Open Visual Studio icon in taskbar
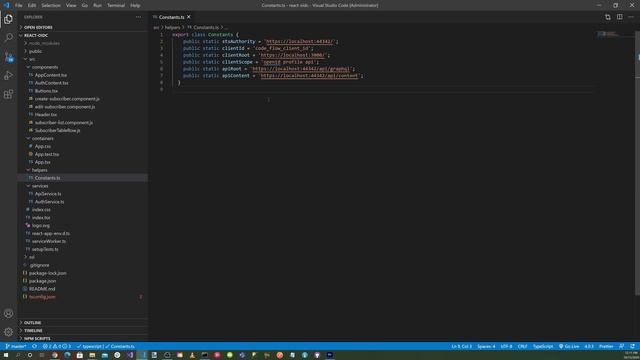Viewport: 640px width, 360px height. 130,355
